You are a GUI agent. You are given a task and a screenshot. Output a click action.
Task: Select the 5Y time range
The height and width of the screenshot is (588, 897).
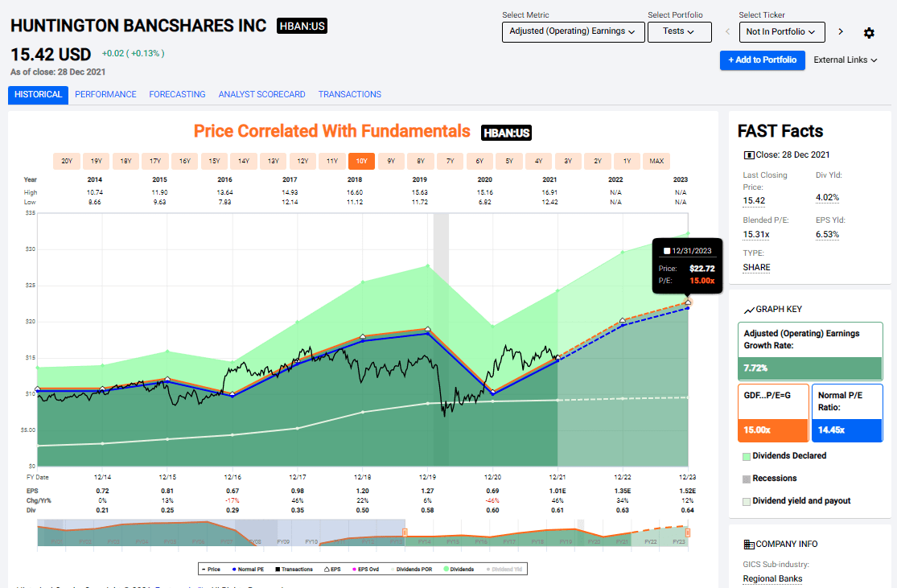(x=509, y=162)
